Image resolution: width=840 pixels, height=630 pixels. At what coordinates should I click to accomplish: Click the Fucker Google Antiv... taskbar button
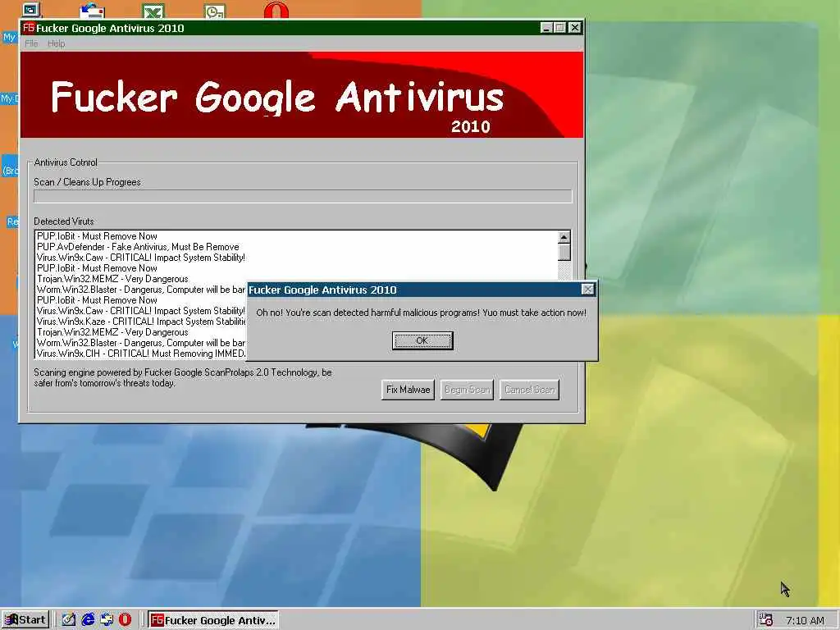213,620
